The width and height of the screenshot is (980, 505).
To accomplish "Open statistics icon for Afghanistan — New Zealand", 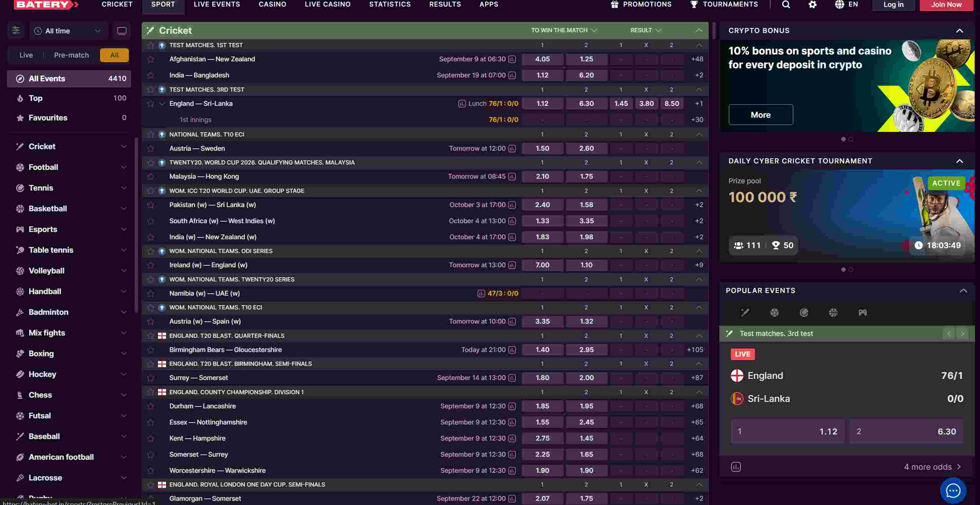I will click(x=512, y=59).
